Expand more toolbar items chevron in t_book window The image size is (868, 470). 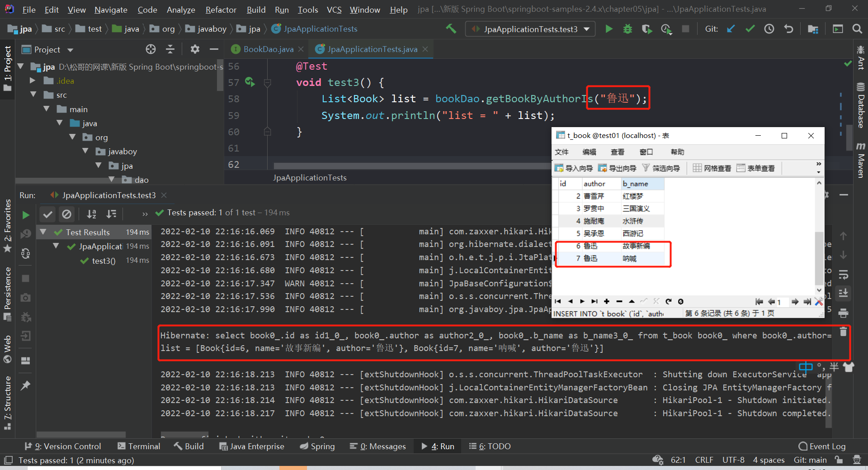click(818, 164)
